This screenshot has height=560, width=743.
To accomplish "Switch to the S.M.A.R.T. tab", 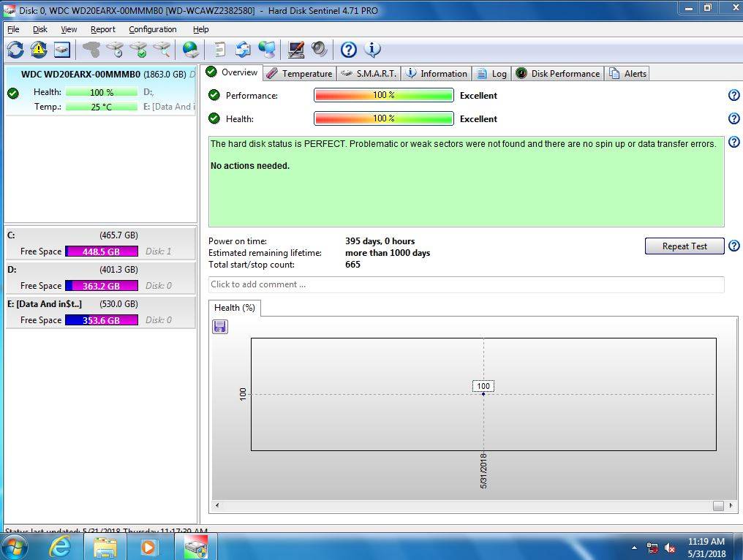I will [x=369, y=73].
